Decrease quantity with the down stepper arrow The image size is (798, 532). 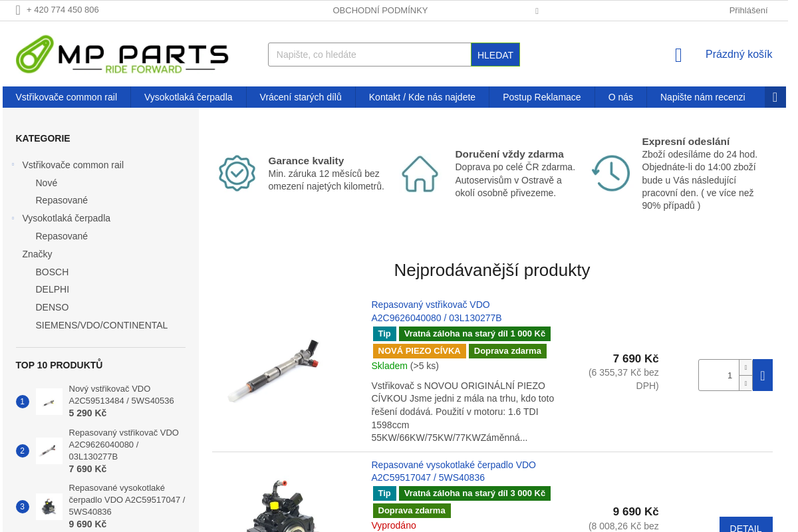pyautogui.click(x=744, y=384)
